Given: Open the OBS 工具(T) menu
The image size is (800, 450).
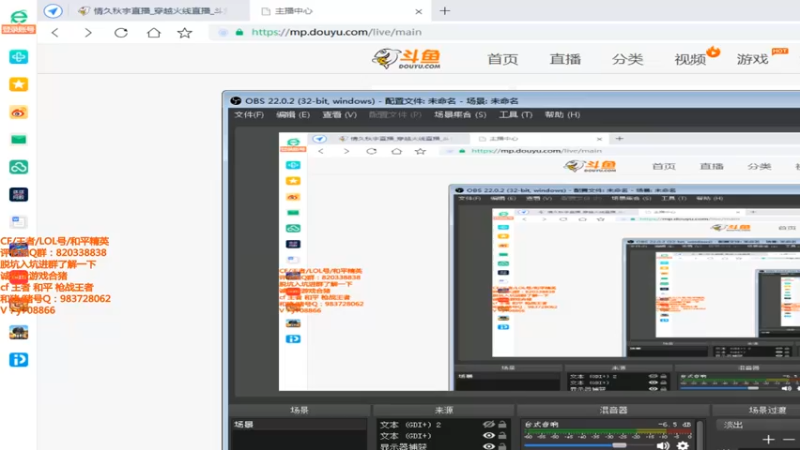Looking at the screenshot, I should pyautogui.click(x=515, y=114).
